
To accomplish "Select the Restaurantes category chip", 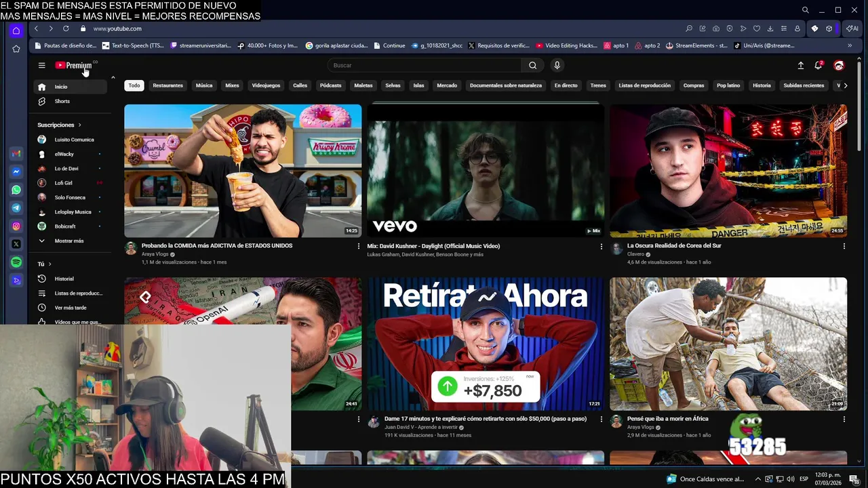I will click(167, 85).
